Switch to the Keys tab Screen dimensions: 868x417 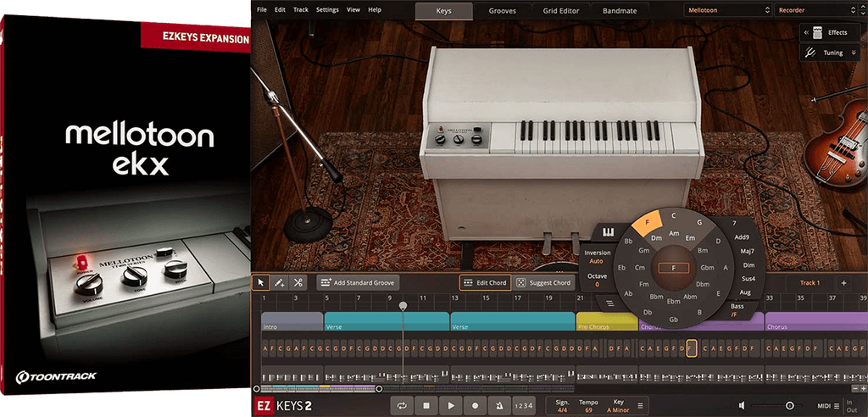click(x=443, y=10)
